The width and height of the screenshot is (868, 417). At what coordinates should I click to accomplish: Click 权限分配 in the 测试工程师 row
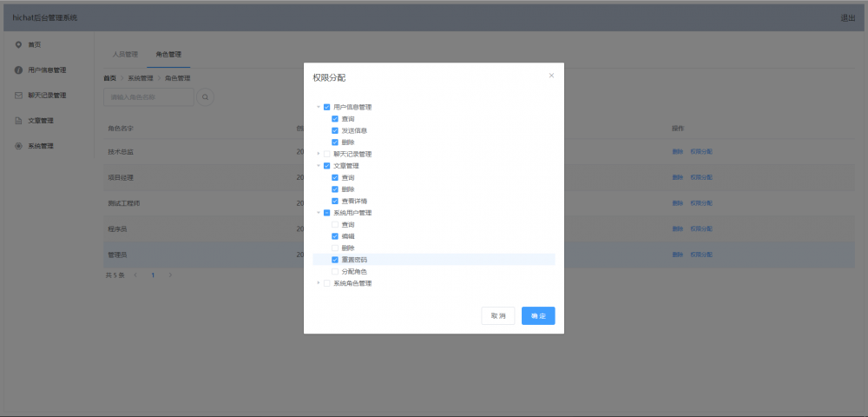point(701,203)
